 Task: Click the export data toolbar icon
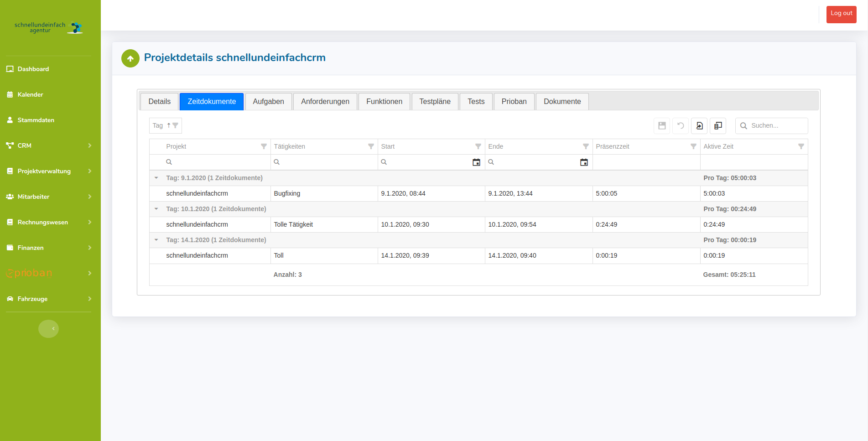coord(699,126)
